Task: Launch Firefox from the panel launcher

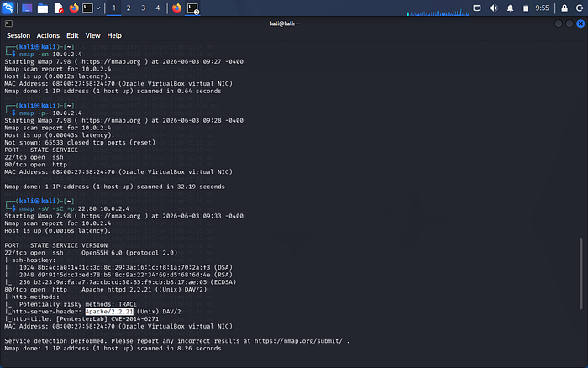Action: pos(74,8)
